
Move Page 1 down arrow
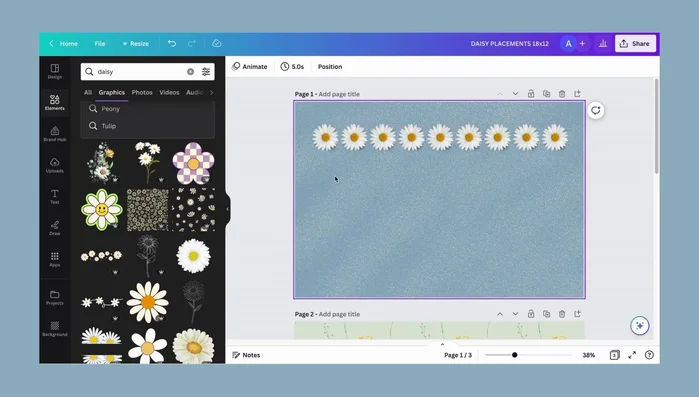coord(515,94)
